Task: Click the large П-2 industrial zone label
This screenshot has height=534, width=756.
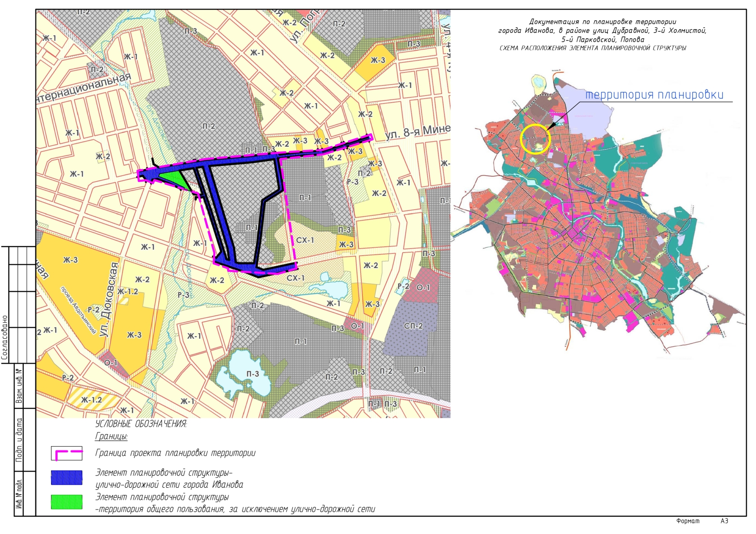Action: [209, 126]
